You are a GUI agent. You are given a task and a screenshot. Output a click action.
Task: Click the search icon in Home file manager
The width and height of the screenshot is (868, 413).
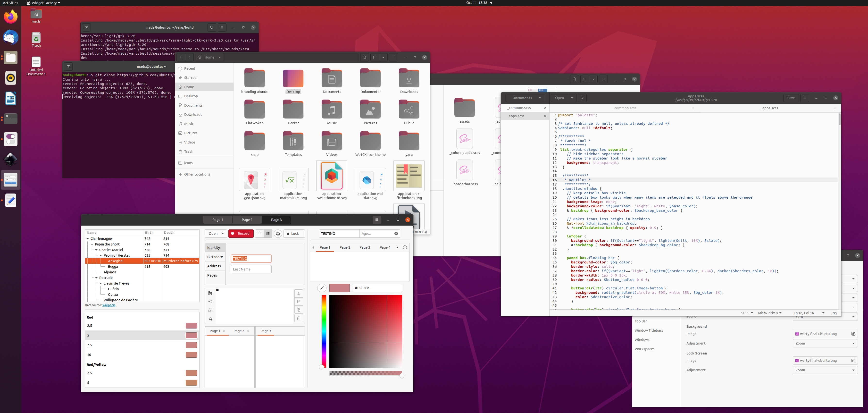click(x=364, y=57)
